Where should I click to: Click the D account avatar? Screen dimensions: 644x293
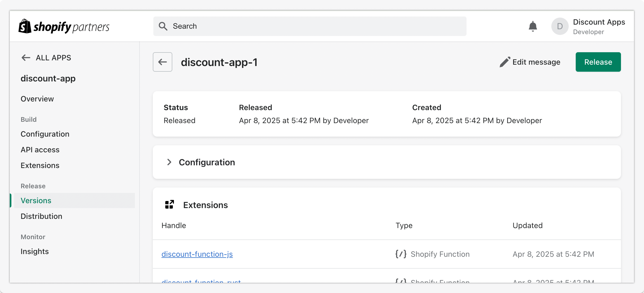(x=560, y=26)
